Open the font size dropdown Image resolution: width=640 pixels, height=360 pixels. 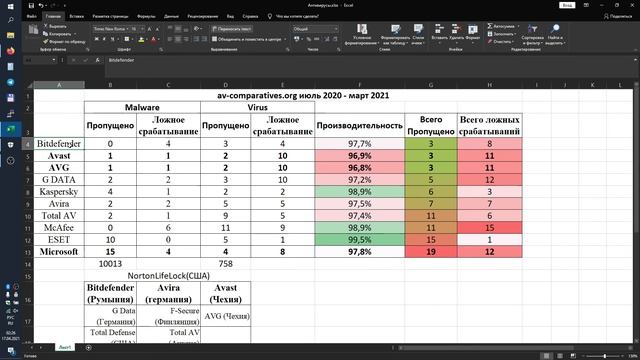pos(142,29)
